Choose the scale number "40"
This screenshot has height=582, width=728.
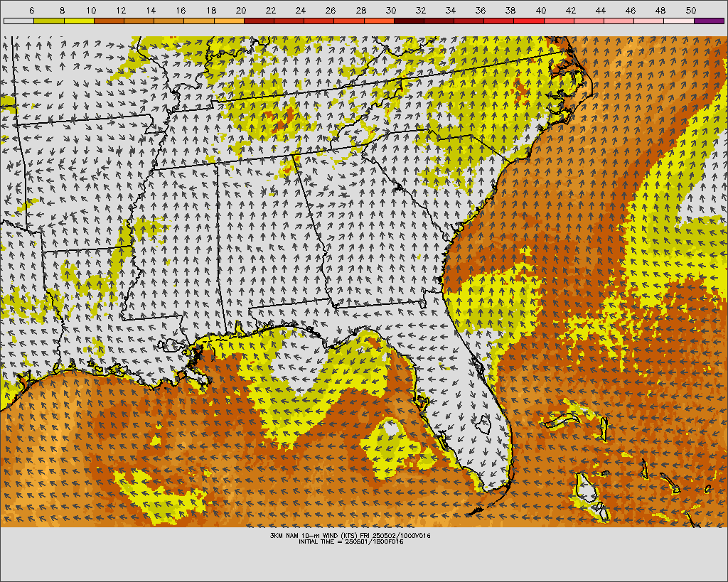[x=541, y=10]
